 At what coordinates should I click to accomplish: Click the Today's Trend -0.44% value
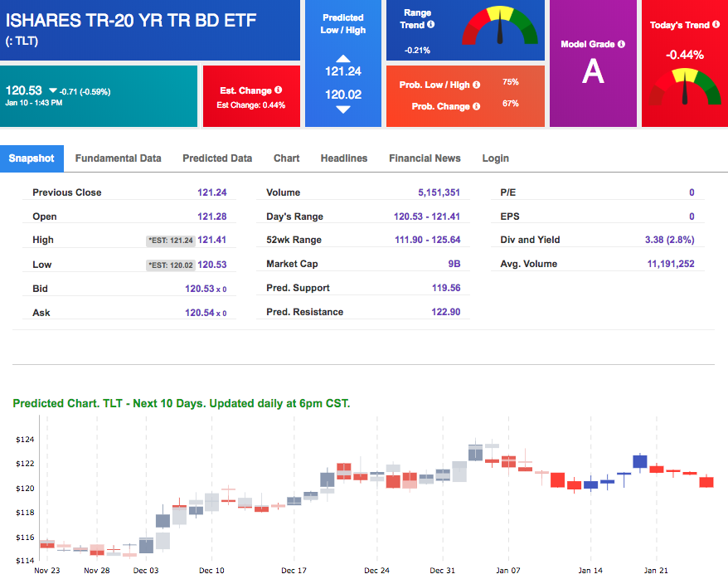(685, 55)
